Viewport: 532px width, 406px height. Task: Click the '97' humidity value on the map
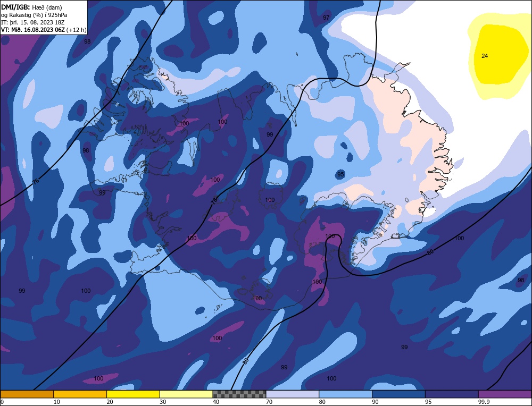tap(326, 18)
